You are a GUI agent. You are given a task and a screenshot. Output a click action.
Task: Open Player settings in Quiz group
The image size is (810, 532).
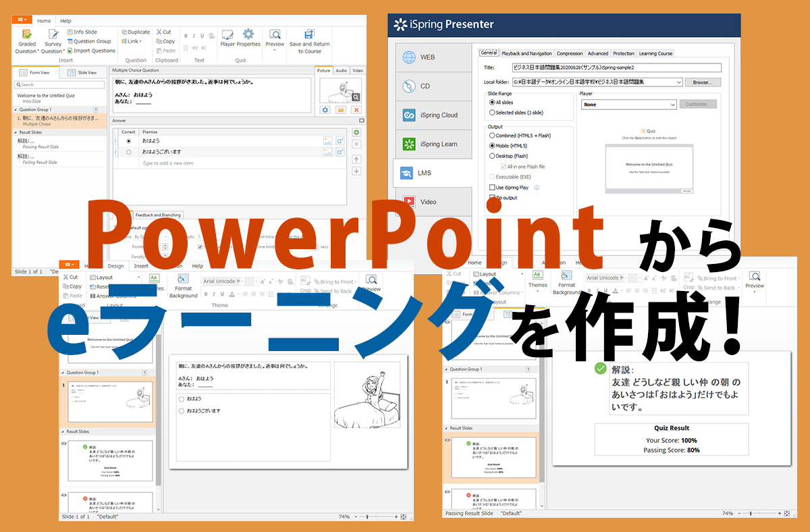(x=227, y=38)
